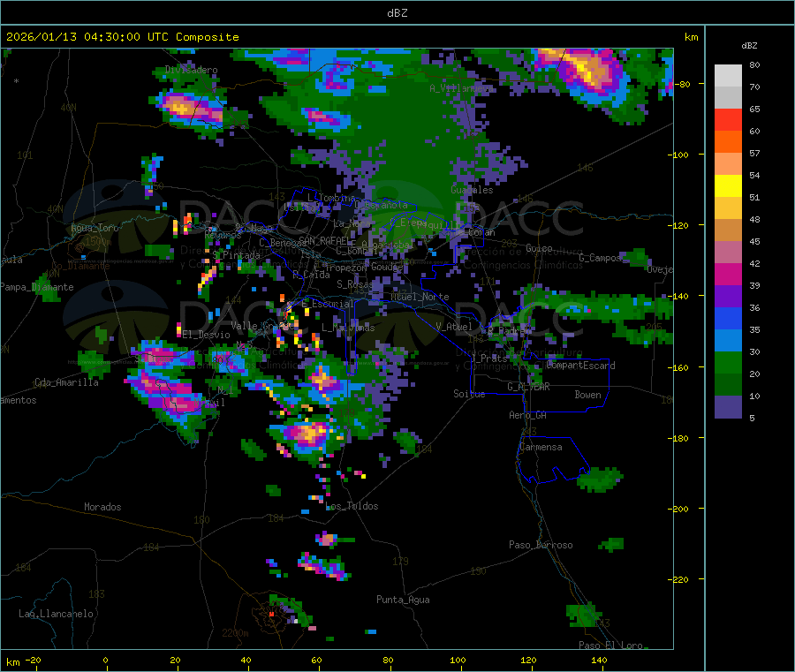The height and width of the screenshot is (672, 795).
Task: Select the dBZ heading above the color legend
Action: pyautogui.click(x=749, y=46)
